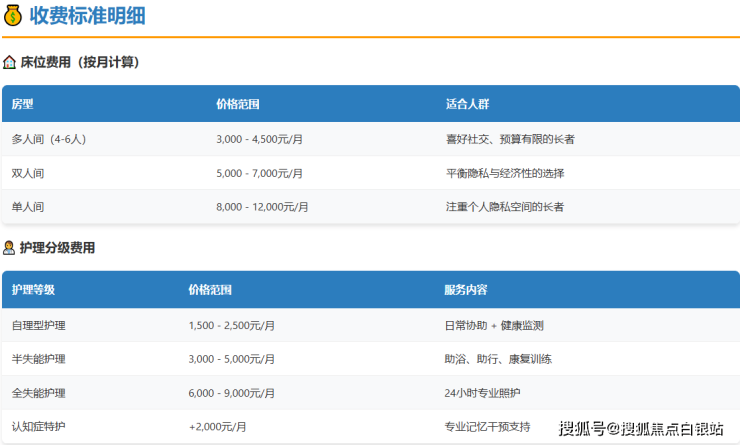The height and width of the screenshot is (445, 740).
Task: Select the 护理等级 column header
Action: [x=33, y=290]
